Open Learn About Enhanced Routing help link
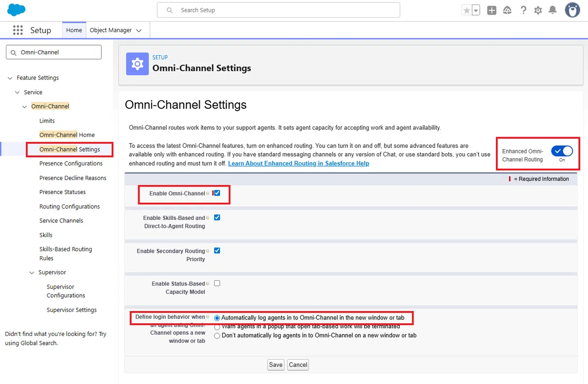The image size is (588, 384). tap(299, 163)
